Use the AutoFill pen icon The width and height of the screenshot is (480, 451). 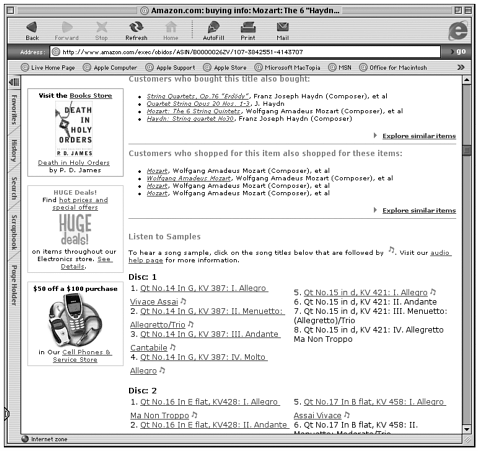[213, 31]
